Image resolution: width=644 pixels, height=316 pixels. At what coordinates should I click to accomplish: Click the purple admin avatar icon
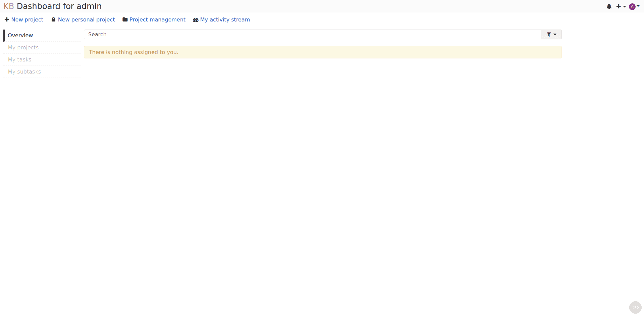[x=632, y=7]
